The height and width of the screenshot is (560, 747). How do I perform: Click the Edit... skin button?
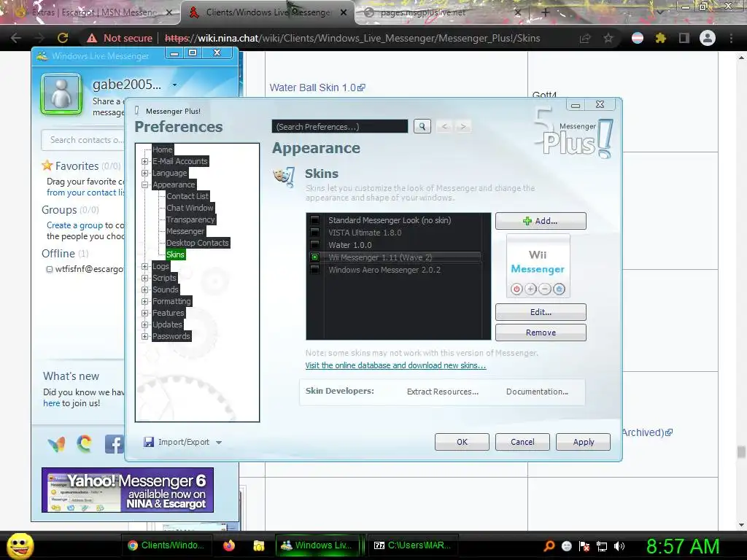click(x=541, y=312)
